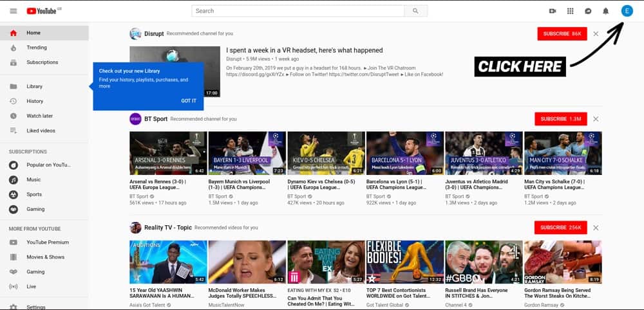Click the Got Talent Global channel name
Image resolution: width=644 pixels, height=310 pixels.
click(384, 305)
